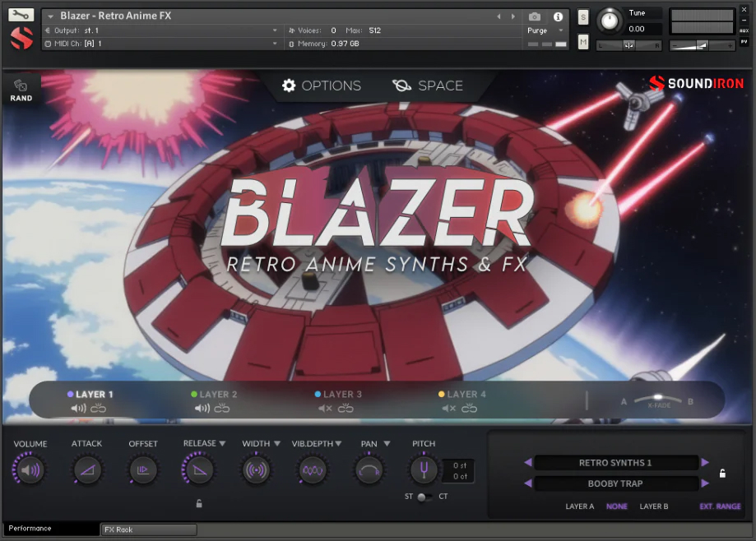Select the Layer 2 tab

pos(214,394)
